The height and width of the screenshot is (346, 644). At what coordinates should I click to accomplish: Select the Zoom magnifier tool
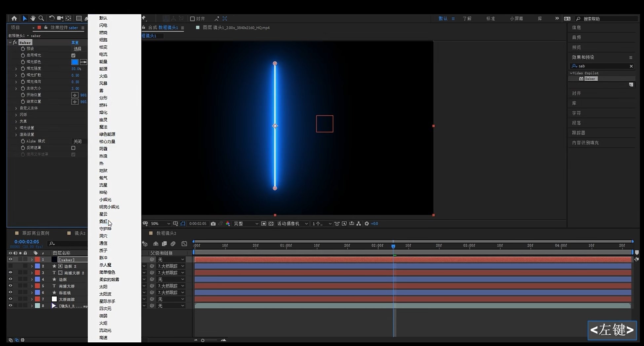(x=41, y=19)
